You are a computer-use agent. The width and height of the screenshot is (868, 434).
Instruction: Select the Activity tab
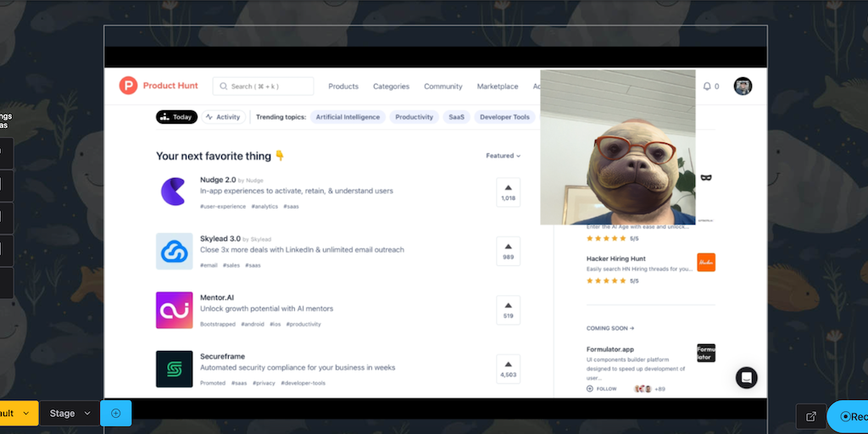pyautogui.click(x=223, y=117)
